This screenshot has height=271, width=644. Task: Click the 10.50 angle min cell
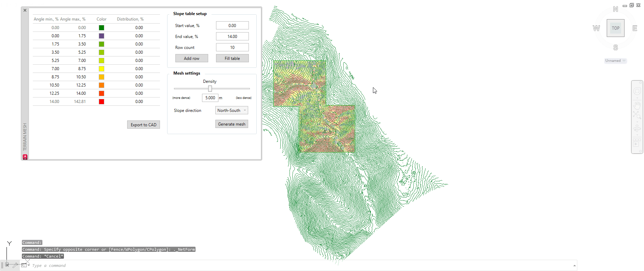54,85
